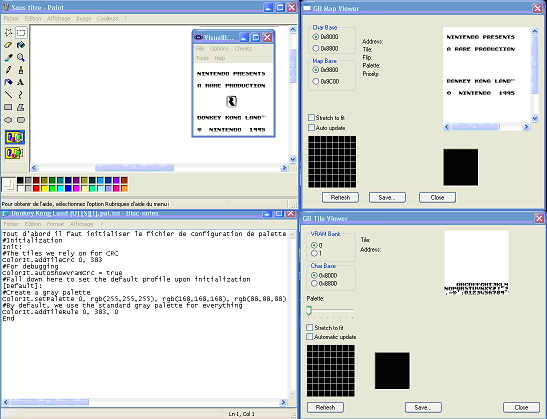547x419 pixels.
Task: Select the Rounded rectangle tool in Paint
Action: (x=21, y=120)
